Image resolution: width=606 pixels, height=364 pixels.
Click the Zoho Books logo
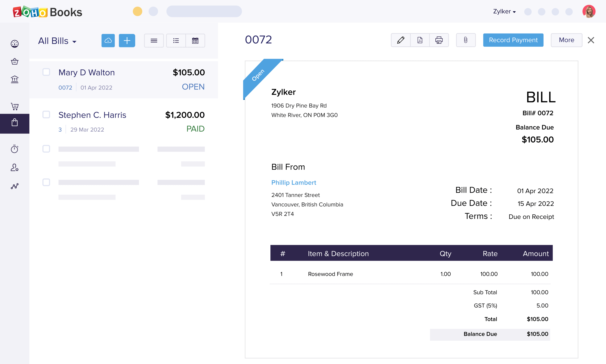point(47,12)
